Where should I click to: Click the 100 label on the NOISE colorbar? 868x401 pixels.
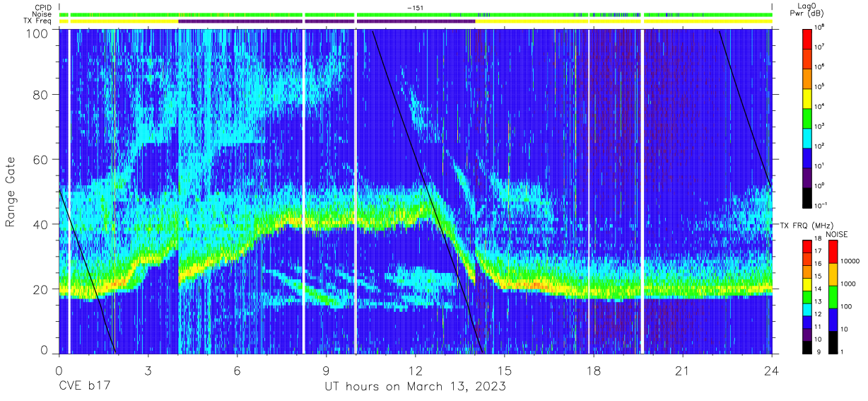tap(845, 306)
